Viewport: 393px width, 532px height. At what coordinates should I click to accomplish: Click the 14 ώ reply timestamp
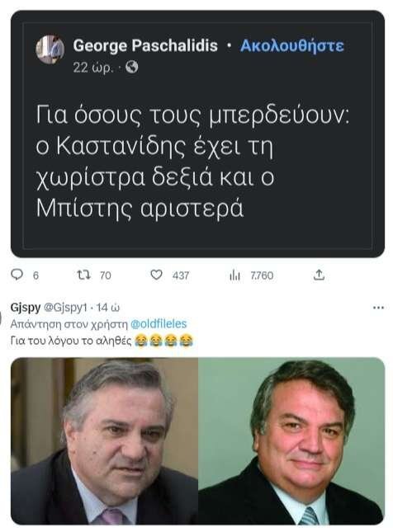(107, 308)
